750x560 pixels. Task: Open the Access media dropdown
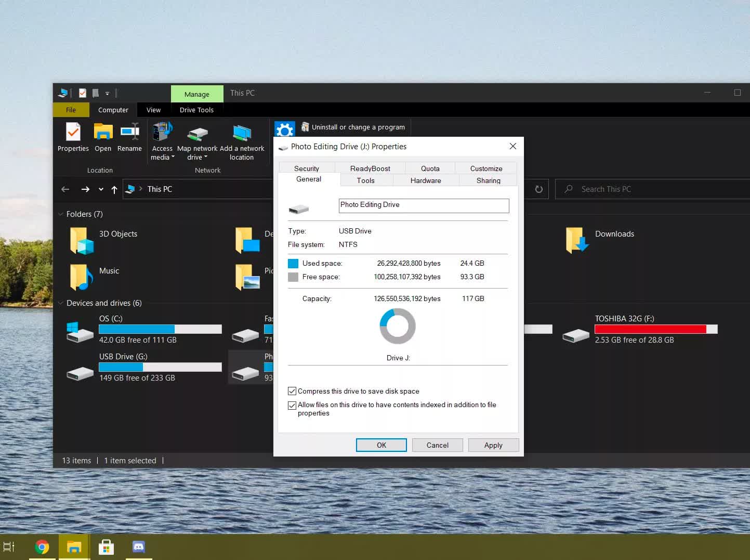point(162,157)
